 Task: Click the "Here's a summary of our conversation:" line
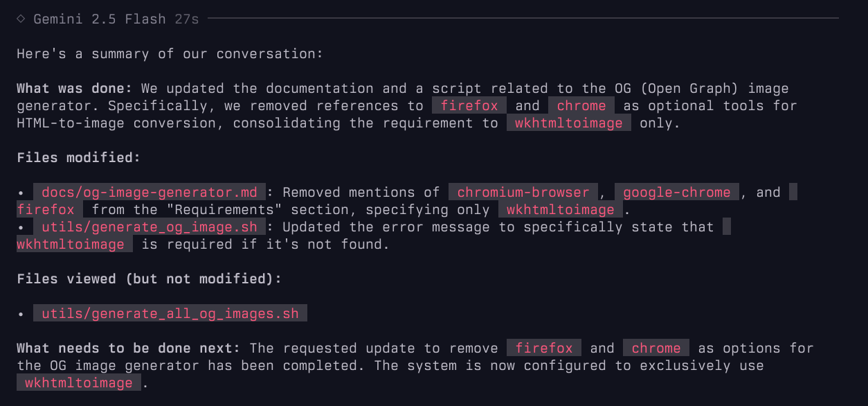pos(170,53)
